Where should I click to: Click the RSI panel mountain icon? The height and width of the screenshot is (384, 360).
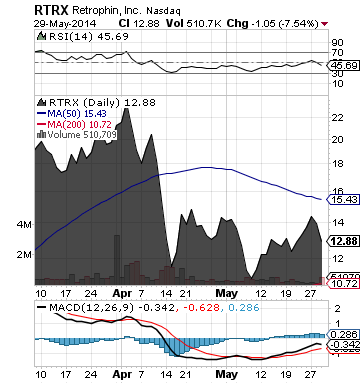(x=41, y=36)
